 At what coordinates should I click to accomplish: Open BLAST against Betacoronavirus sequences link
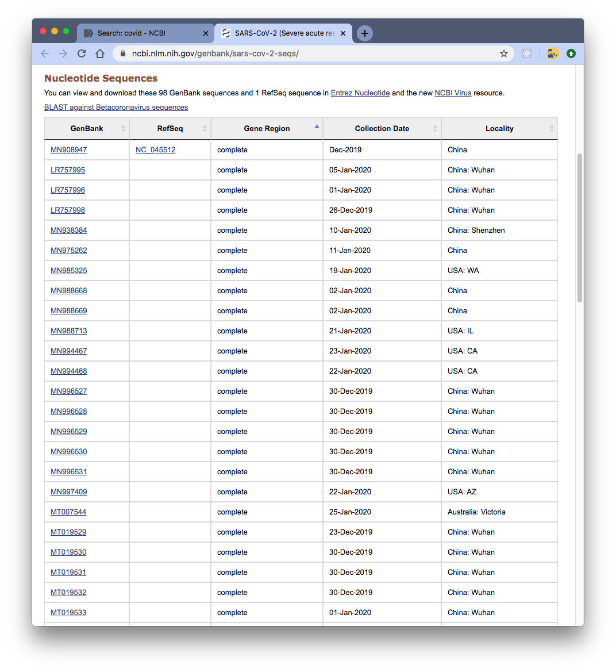pos(116,107)
